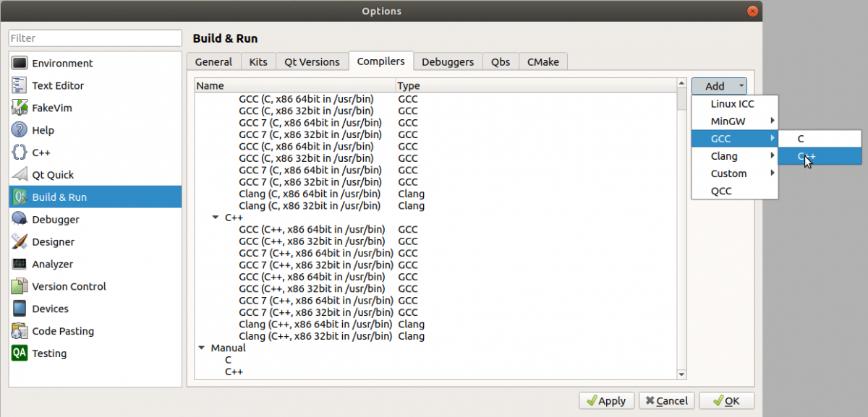Open the C++ settings section
The image size is (868, 417).
click(x=18, y=152)
